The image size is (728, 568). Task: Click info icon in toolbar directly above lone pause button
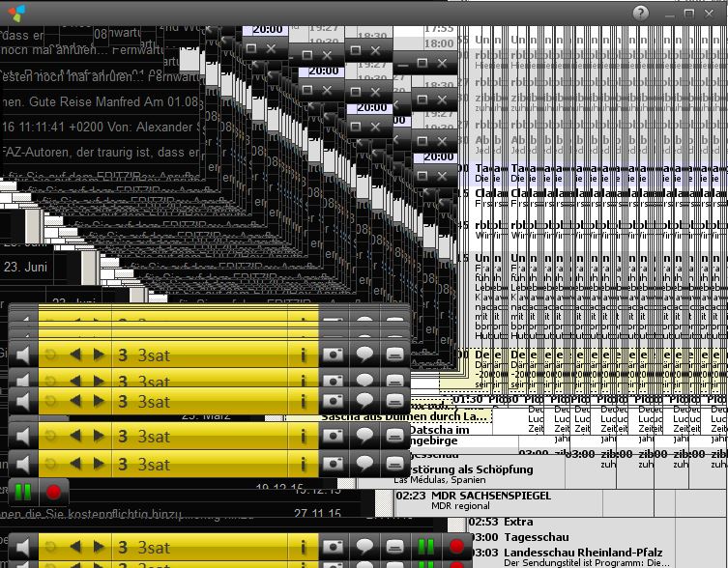304,464
